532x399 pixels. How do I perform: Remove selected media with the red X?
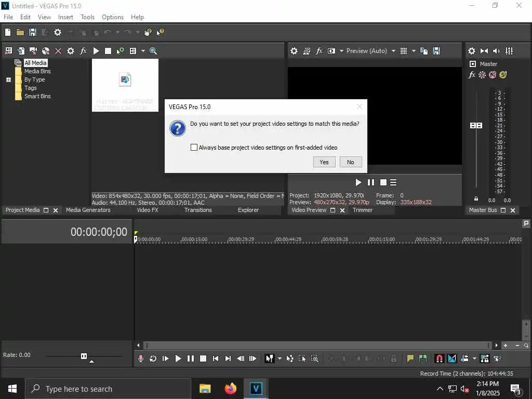point(58,51)
